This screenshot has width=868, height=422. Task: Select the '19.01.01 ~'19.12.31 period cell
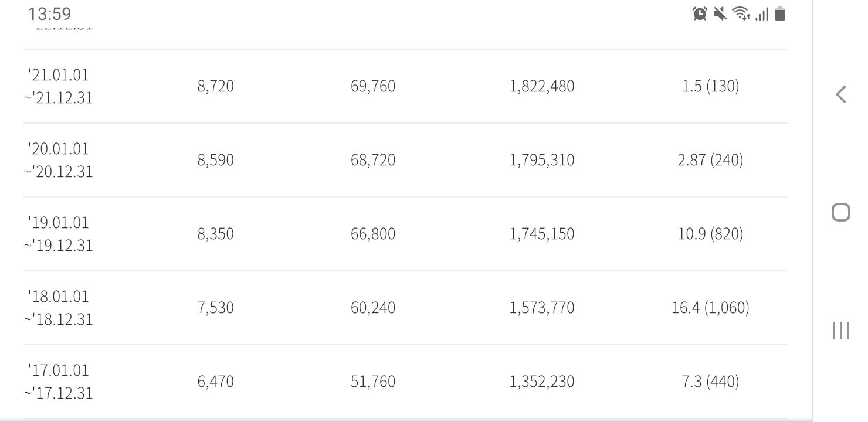pos(58,234)
